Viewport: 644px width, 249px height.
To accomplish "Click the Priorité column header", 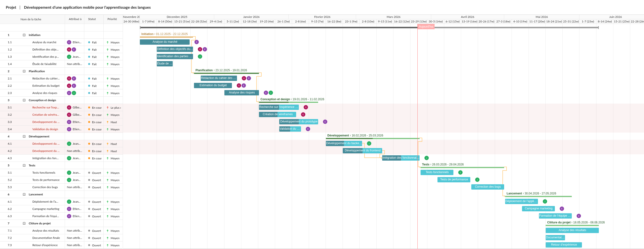I will click(x=112, y=19).
